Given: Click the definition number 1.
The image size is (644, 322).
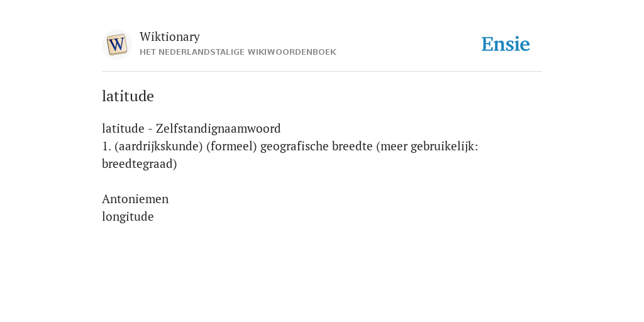Looking at the screenshot, I should (x=106, y=146).
